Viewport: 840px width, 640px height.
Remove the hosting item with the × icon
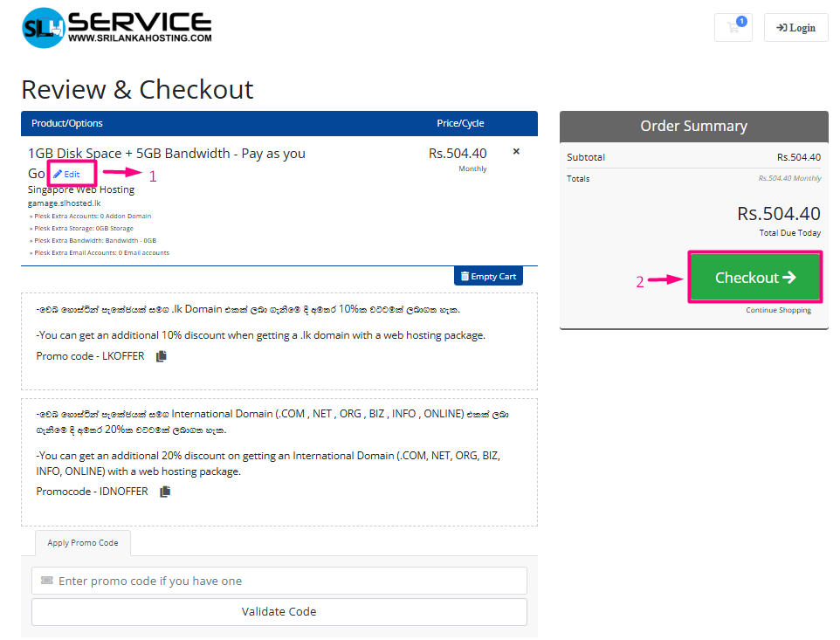516,152
